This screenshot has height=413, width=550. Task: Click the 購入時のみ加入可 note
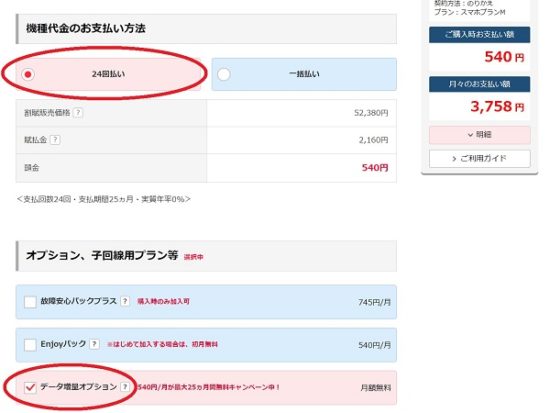[x=163, y=301]
